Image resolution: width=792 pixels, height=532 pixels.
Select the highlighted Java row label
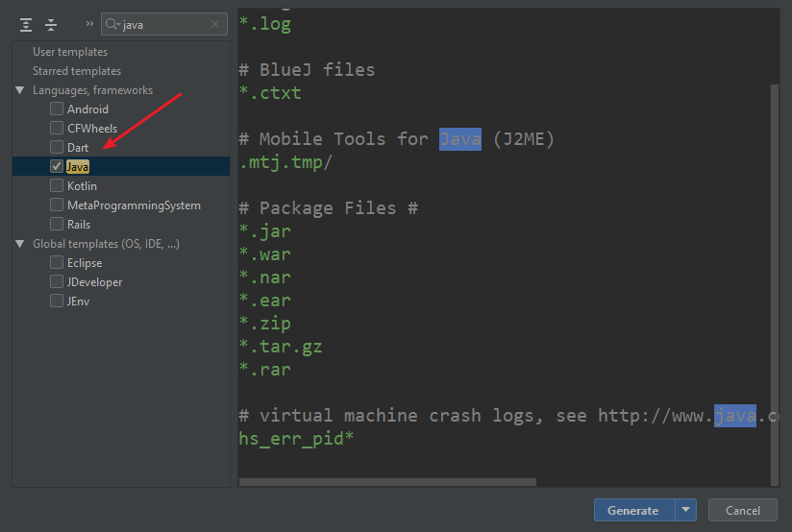coord(78,166)
